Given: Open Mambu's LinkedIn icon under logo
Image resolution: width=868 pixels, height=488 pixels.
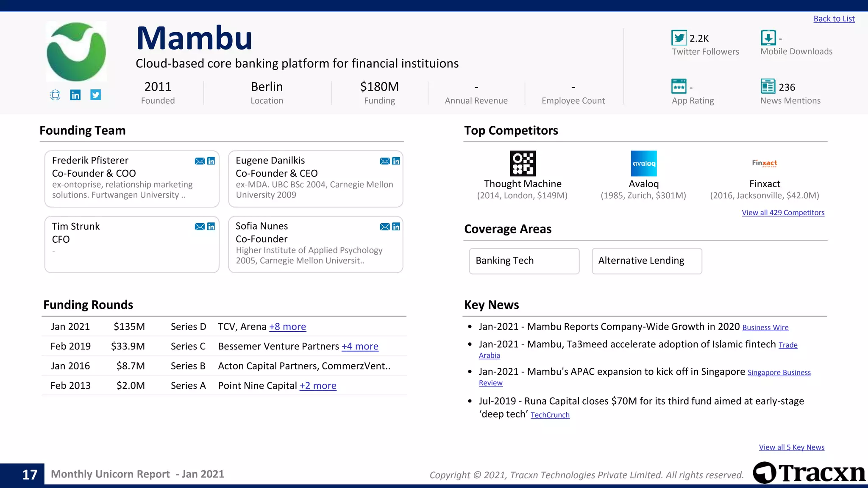Looking at the screenshot, I should (x=75, y=95).
